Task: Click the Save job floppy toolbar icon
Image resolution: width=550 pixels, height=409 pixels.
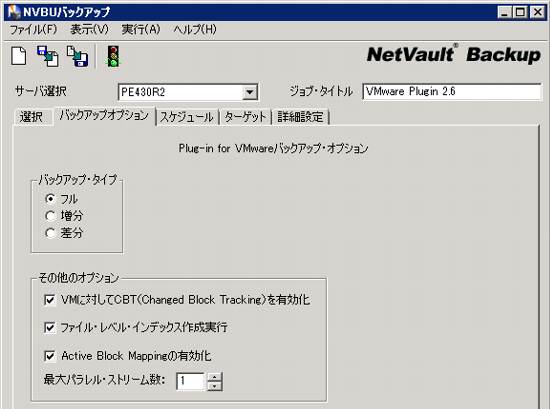Action: (78, 56)
